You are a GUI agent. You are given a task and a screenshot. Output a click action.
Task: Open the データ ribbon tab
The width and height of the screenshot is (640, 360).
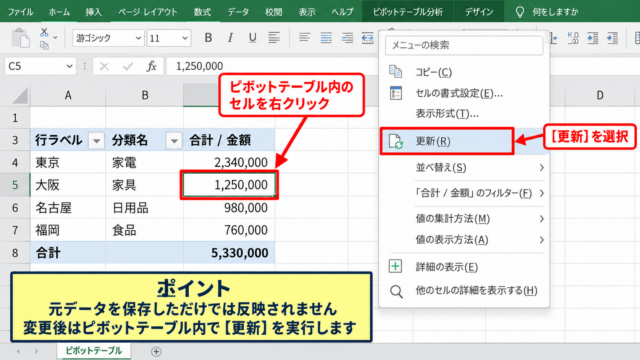click(238, 12)
